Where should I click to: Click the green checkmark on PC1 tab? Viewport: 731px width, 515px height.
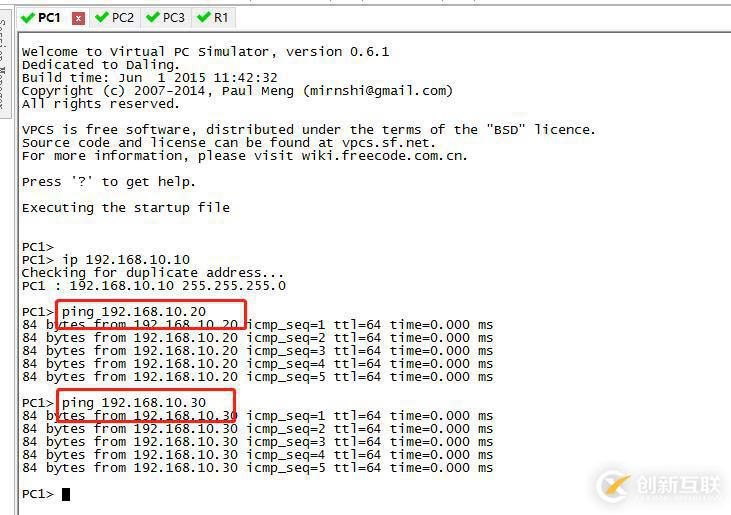tap(28, 18)
